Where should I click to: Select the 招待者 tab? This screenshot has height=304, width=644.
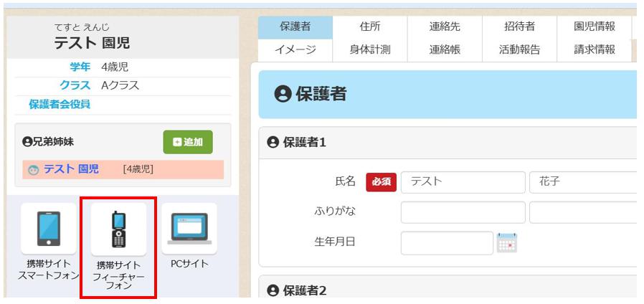(x=518, y=27)
